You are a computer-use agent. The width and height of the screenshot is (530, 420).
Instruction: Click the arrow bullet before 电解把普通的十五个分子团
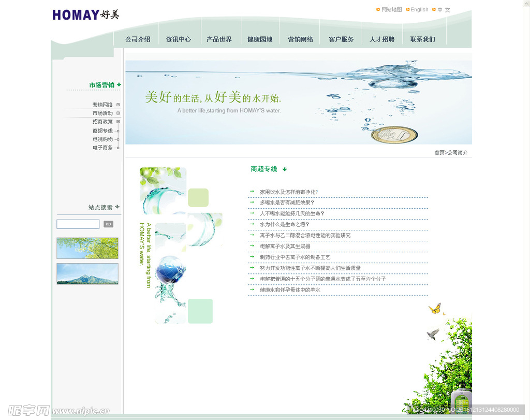pos(252,279)
